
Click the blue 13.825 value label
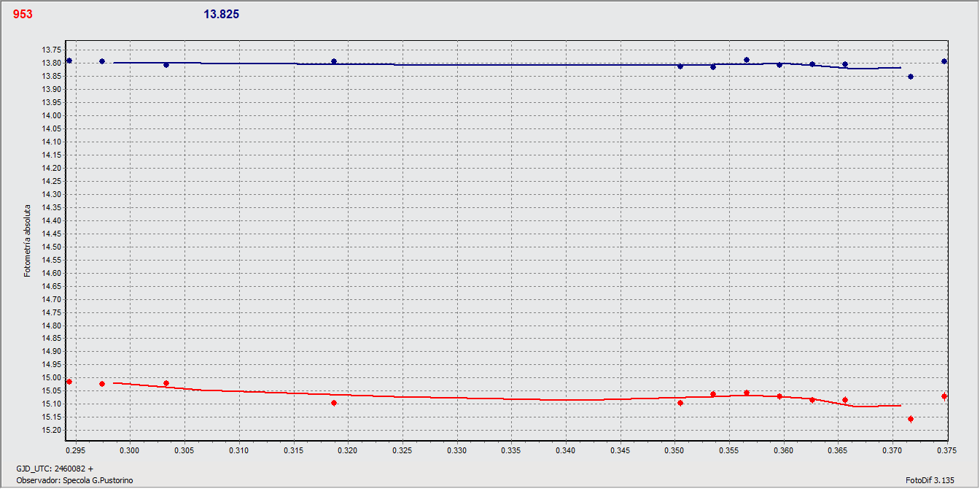222,14
